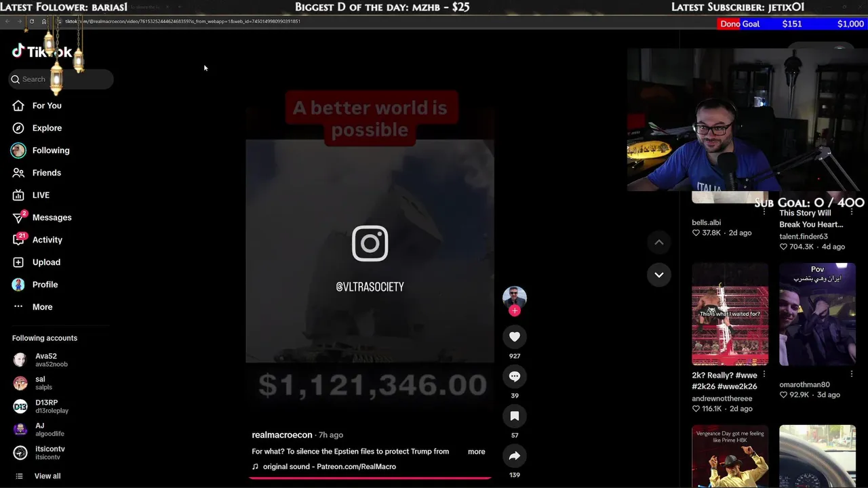
Task: Go to the Following feed
Action: (41, 150)
